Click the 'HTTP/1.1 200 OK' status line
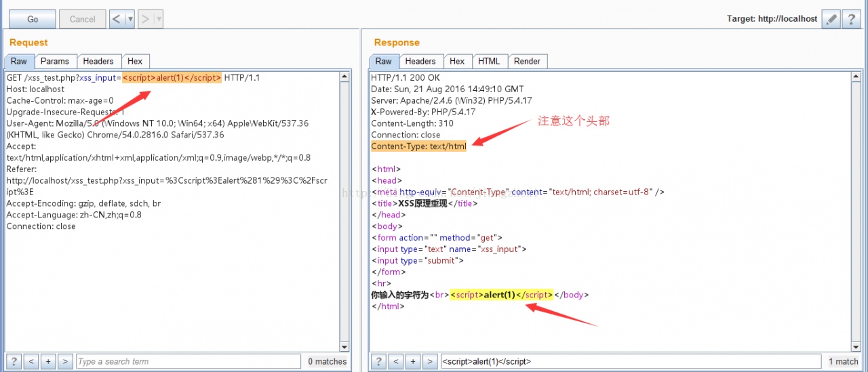Viewport: 868px width, 372px height. click(406, 77)
